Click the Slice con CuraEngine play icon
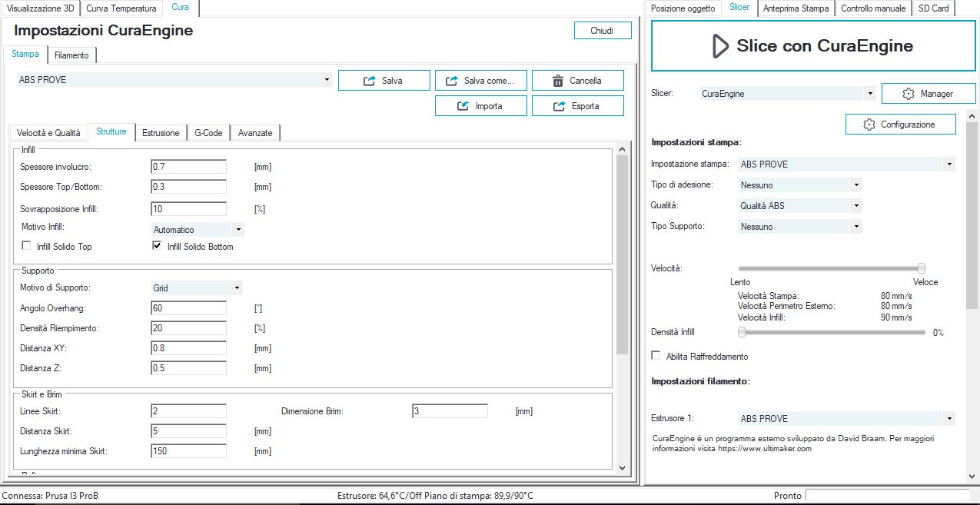This screenshot has height=505, width=980. coord(719,46)
